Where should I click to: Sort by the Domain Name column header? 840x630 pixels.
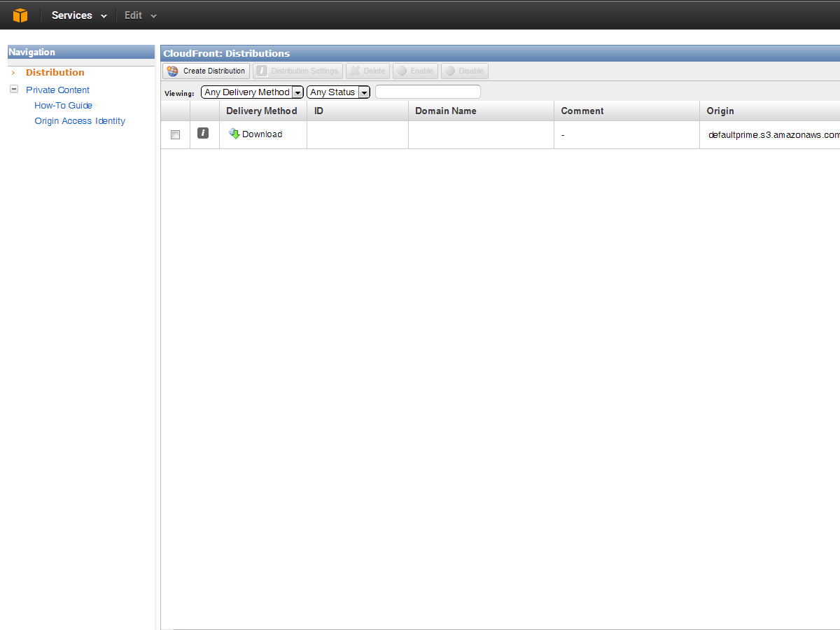481,111
